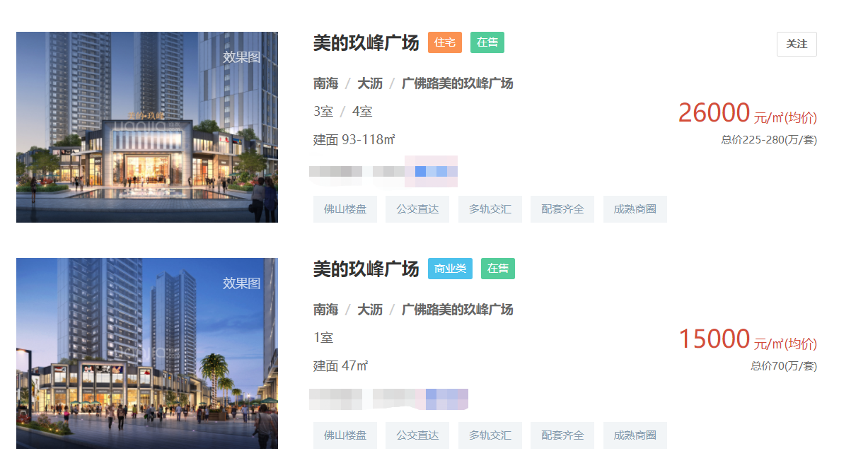Screen dimensions: 868x475
Task: Click the orange 住宅 badge
Action: pyautogui.click(x=444, y=42)
